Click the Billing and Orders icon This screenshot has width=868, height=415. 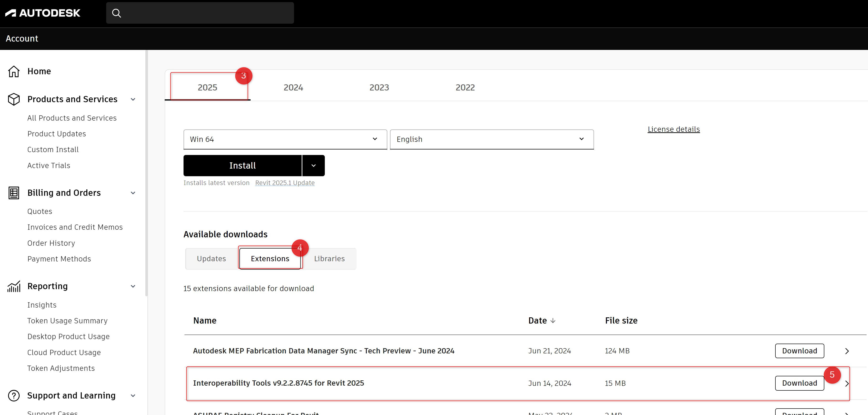tap(14, 193)
